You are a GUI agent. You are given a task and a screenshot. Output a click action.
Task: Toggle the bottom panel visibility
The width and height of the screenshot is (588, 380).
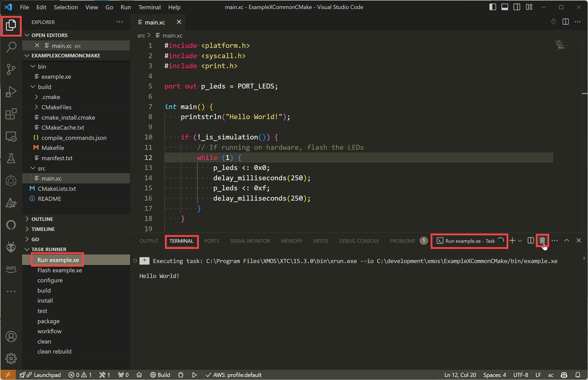pos(505,7)
